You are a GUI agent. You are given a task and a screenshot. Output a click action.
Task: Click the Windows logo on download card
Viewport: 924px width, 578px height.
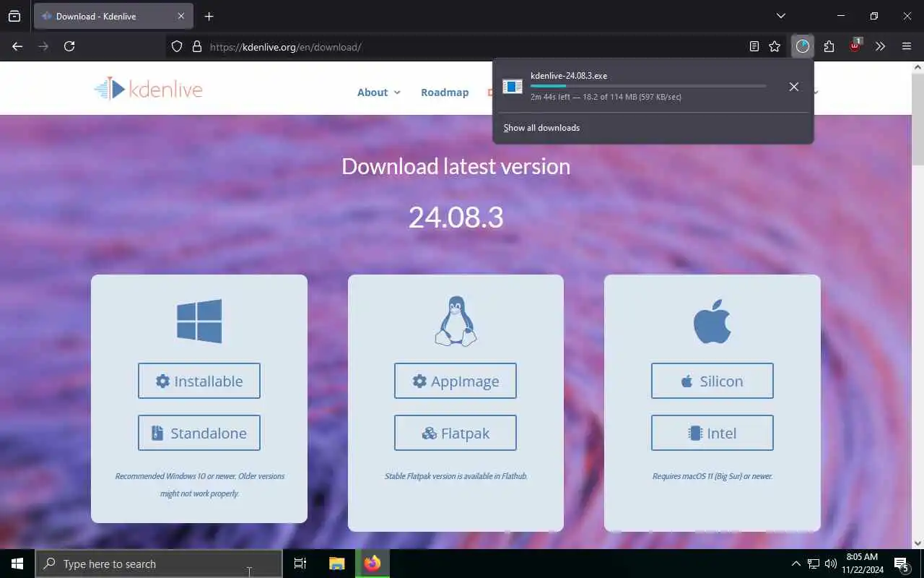[199, 321]
